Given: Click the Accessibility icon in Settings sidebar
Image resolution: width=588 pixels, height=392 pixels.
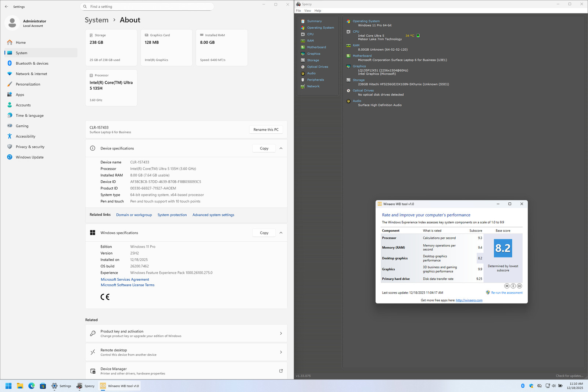Looking at the screenshot, I should 10,136.
